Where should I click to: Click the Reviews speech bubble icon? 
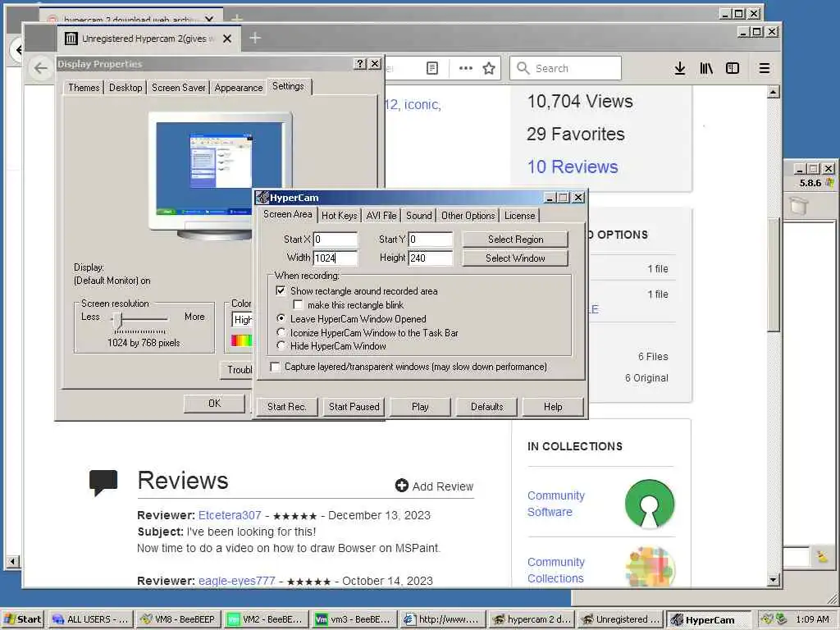pos(103,482)
